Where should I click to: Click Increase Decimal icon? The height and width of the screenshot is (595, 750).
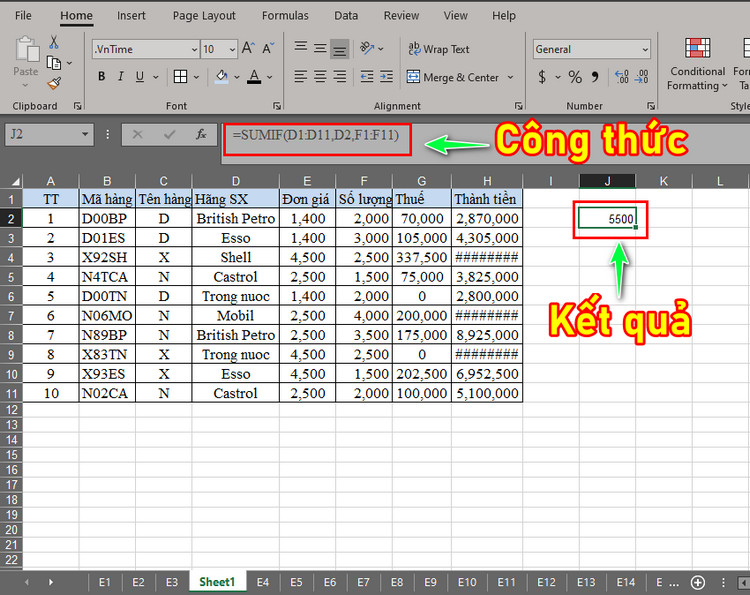622,77
